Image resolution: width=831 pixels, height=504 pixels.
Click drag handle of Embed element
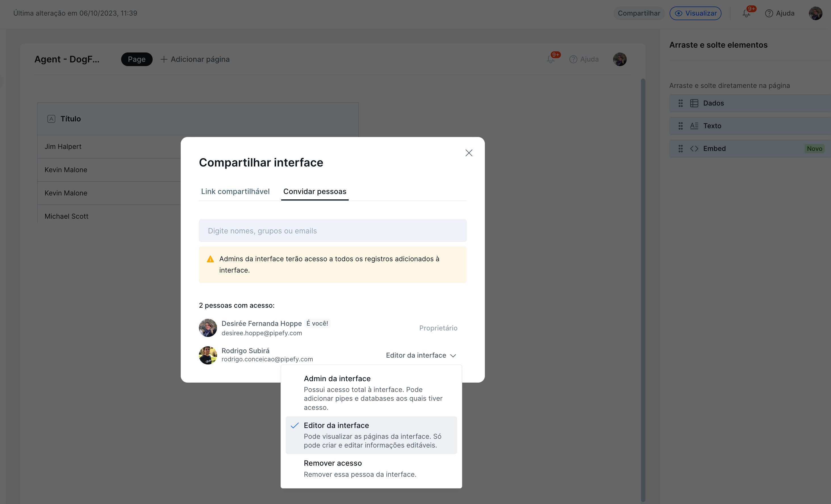pyautogui.click(x=681, y=148)
